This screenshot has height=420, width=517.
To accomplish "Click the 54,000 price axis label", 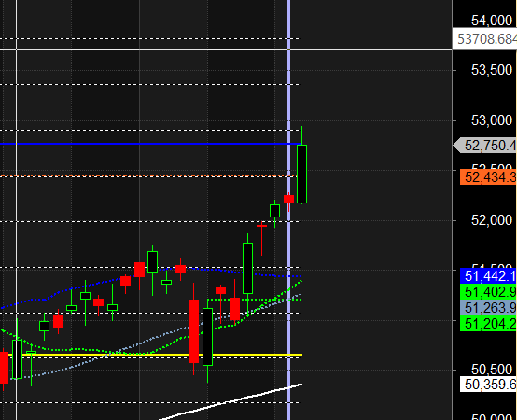I will pos(491,21).
